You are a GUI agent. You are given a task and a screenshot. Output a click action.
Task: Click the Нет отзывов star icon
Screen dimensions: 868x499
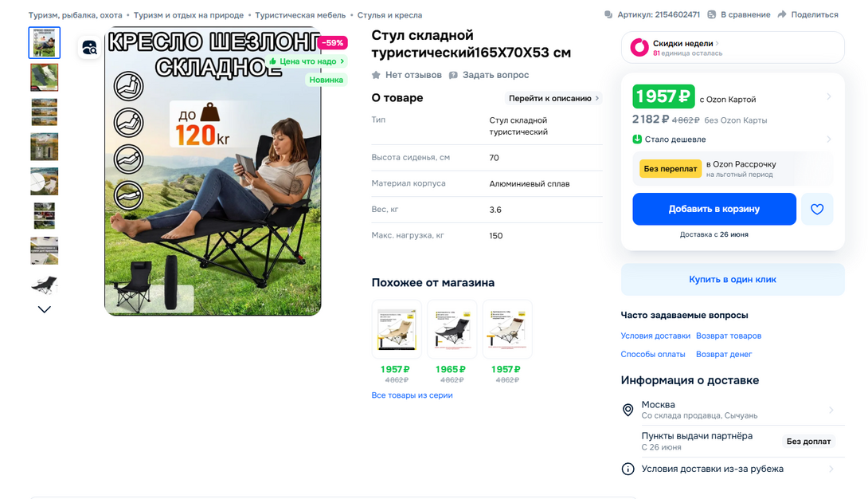376,75
